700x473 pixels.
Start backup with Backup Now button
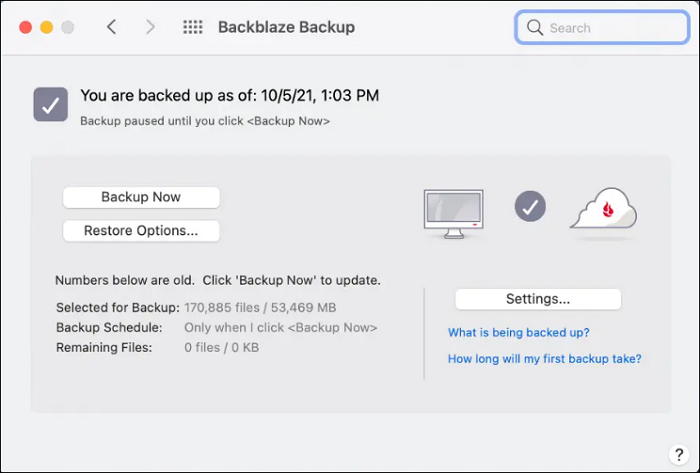tap(141, 197)
